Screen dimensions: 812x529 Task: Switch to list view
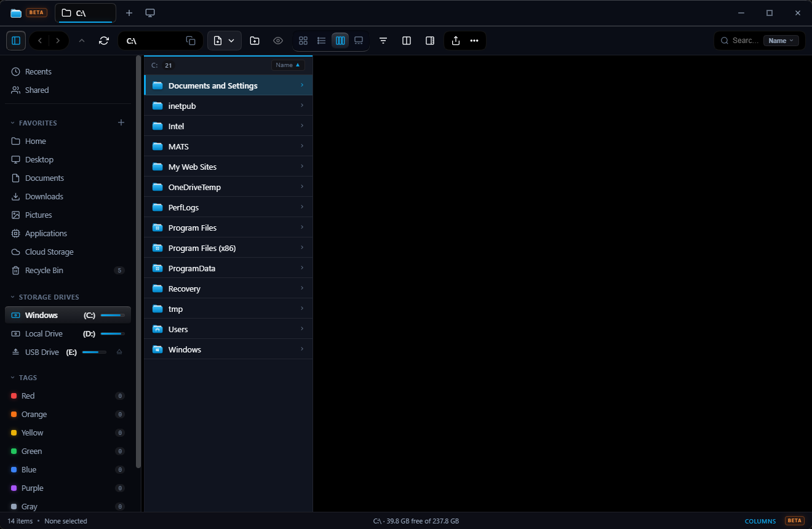pos(321,41)
